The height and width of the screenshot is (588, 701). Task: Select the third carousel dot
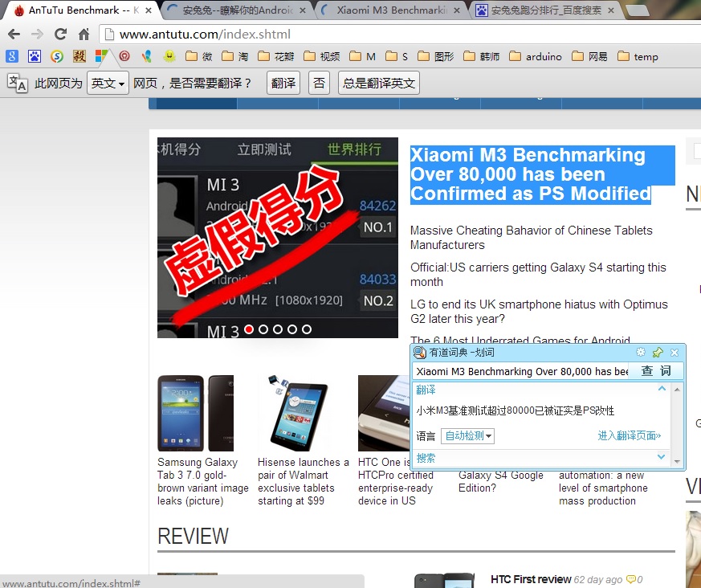pyautogui.click(x=278, y=329)
